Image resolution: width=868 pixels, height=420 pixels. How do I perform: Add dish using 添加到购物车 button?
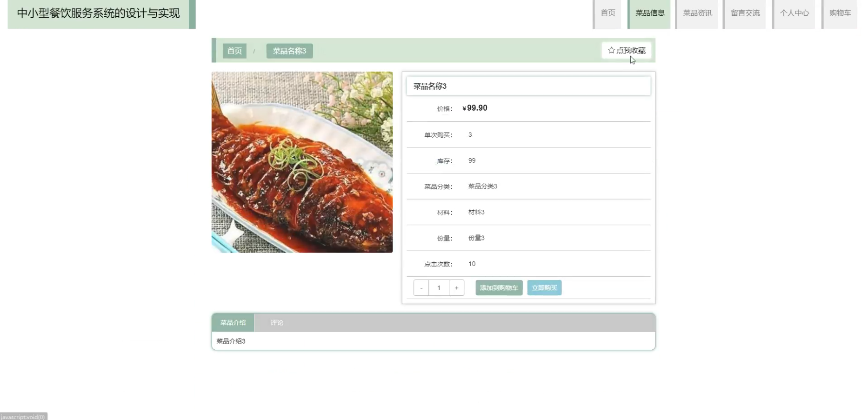(499, 288)
